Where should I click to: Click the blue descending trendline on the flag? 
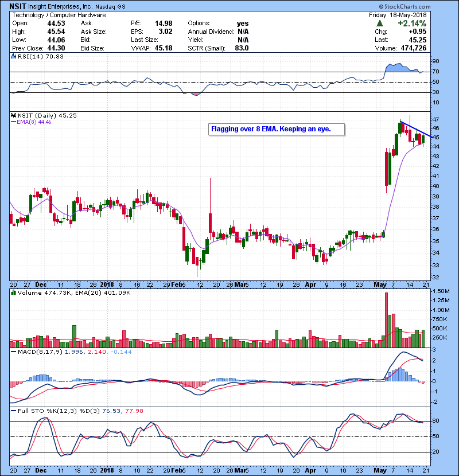(x=416, y=130)
